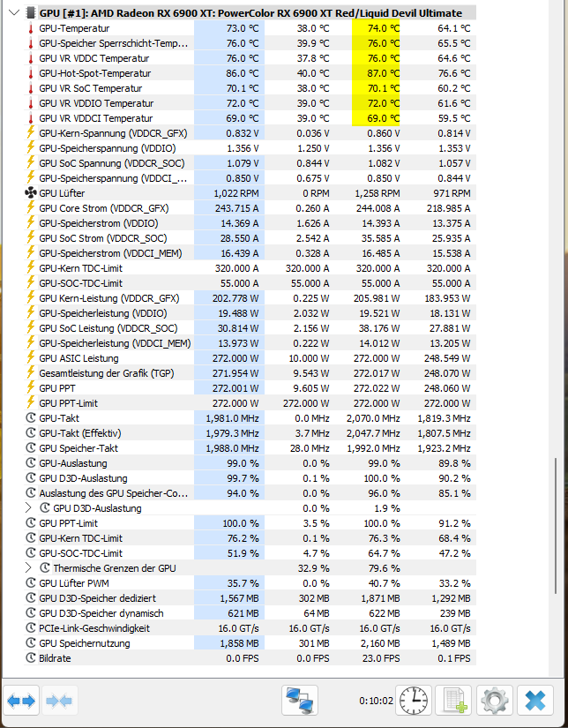Click the blue X close sensors button
The height and width of the screenshot is (728, 568).
[x=535, y=700]
